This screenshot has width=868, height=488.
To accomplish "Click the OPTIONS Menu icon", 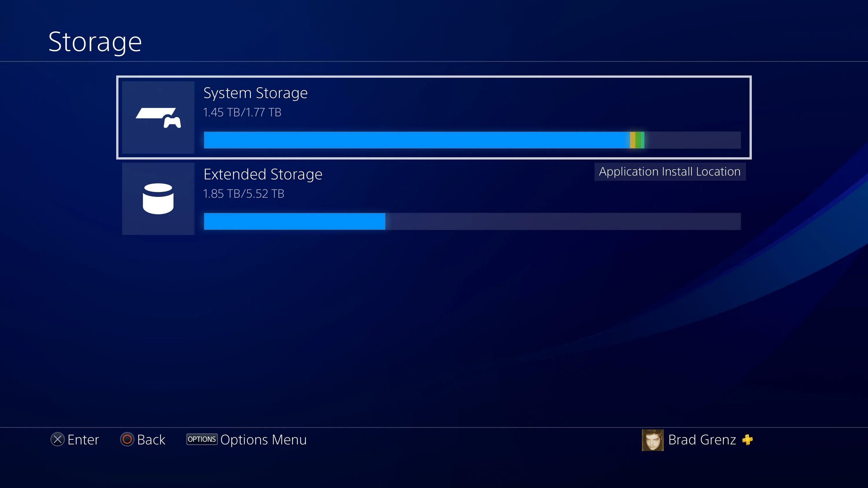I will [x=201, y=439].
